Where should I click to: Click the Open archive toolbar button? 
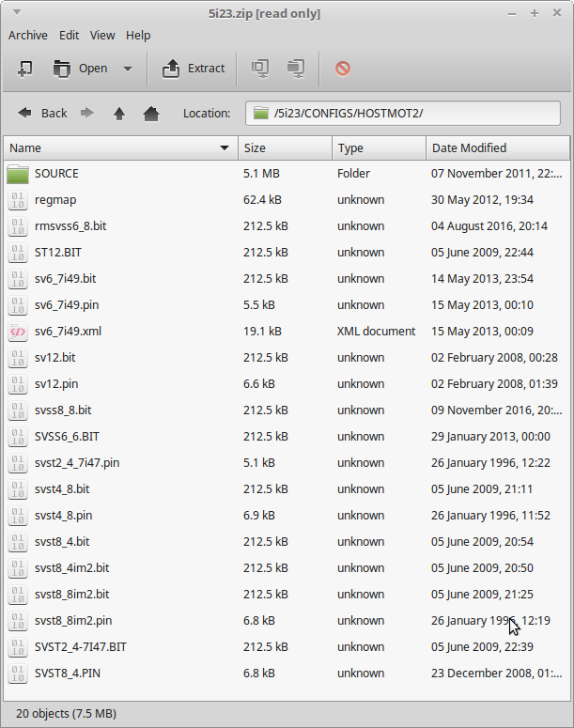pyautogui.click(x=81, y=69)
